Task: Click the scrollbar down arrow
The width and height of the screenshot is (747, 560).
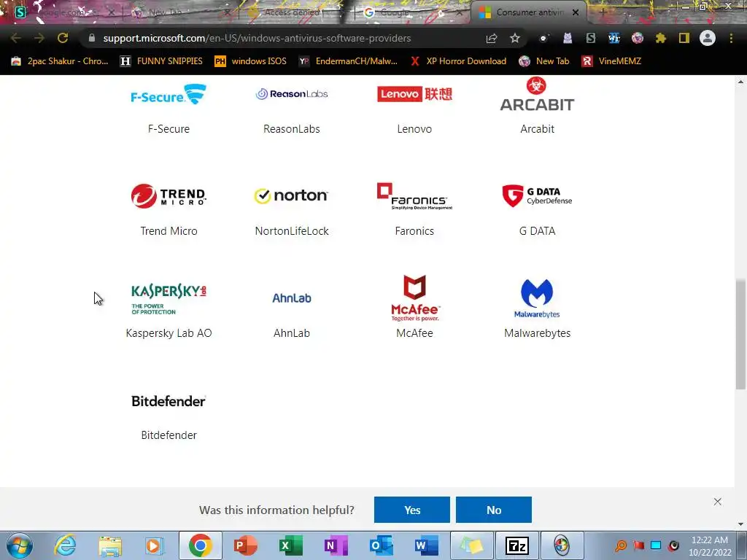Action: 740,524
